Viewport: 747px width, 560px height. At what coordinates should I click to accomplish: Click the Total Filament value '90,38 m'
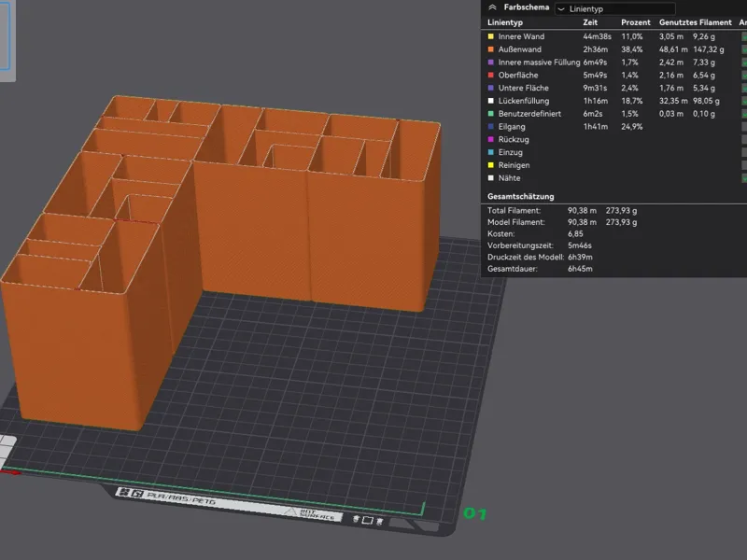point(582,210)
